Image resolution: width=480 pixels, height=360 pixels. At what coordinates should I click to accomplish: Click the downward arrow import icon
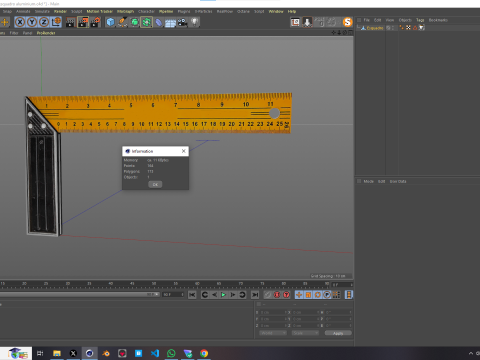(307, 22)
